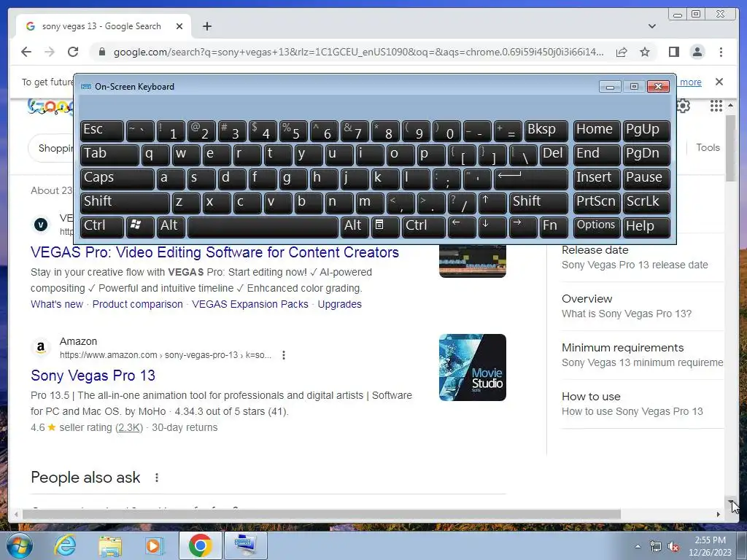
Task: Open more options for Amazon result
Action: [284, 355]
